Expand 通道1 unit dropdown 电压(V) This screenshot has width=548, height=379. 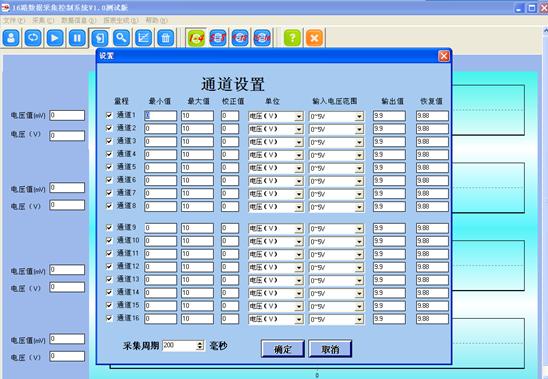click(x=299, y=116)
